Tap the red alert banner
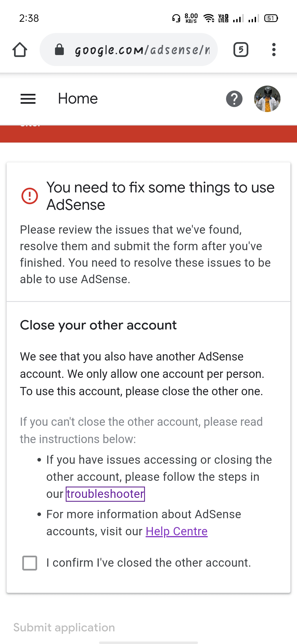This screenshot has width=297, height=644. tap(148, 134)
